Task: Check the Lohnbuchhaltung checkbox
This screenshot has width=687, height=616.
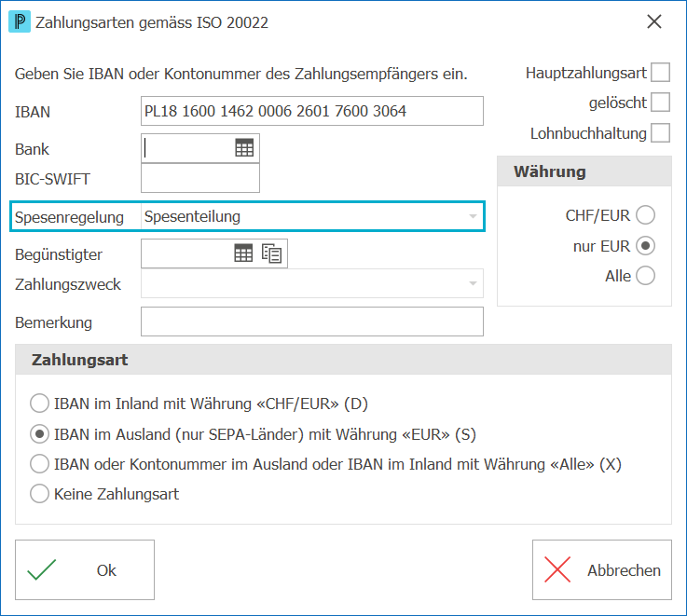Action: (x=660, y=132)
